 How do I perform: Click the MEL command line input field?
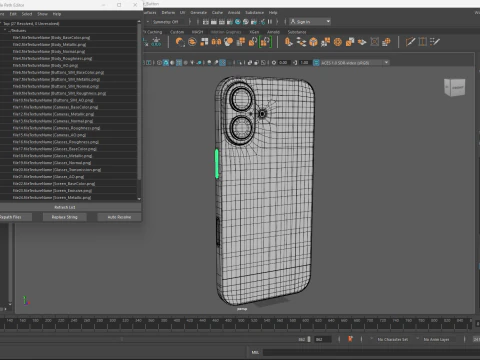click(371, 352)
